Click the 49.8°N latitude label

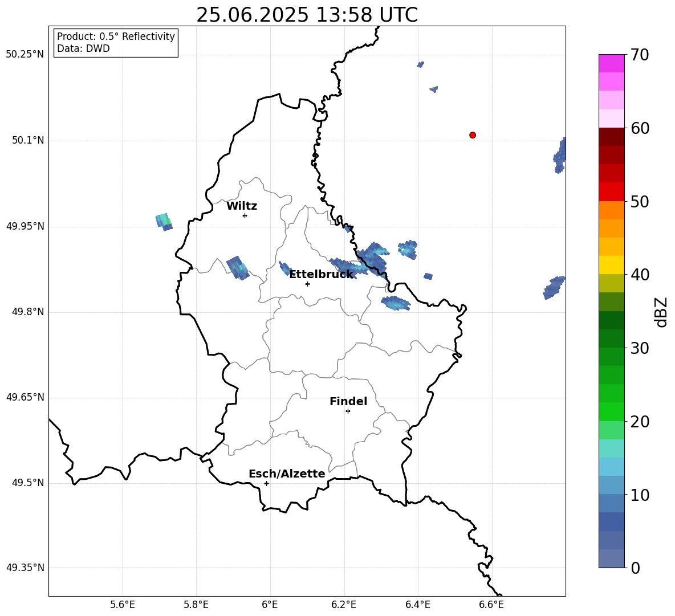point(28,312)
